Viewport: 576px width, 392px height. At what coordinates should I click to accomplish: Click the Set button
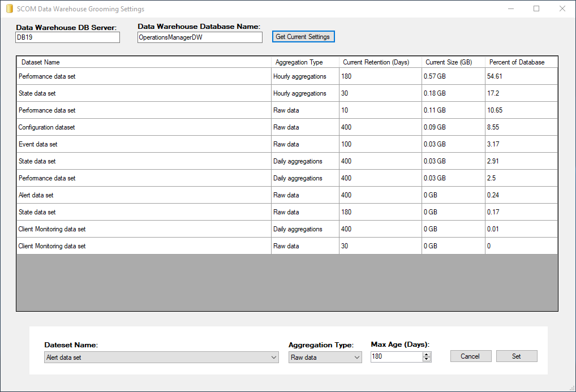pos(517,356)
